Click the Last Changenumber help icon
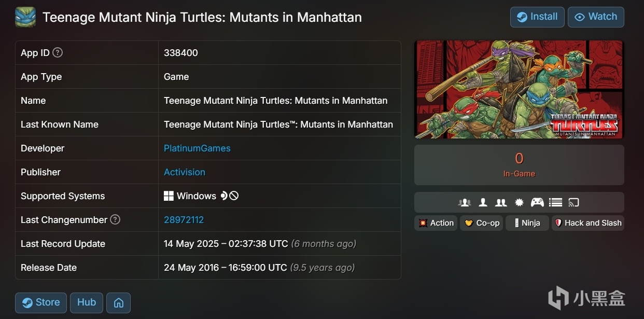 115,219
